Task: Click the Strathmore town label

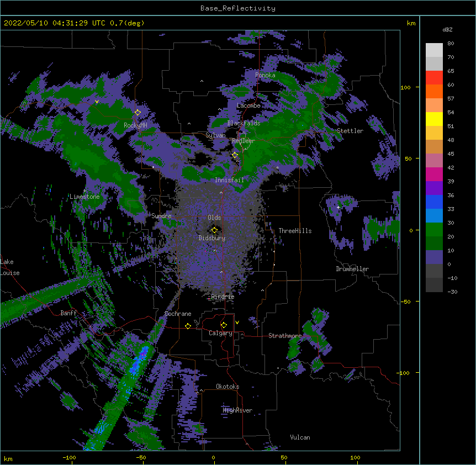Action: click(x=285, y=336)
